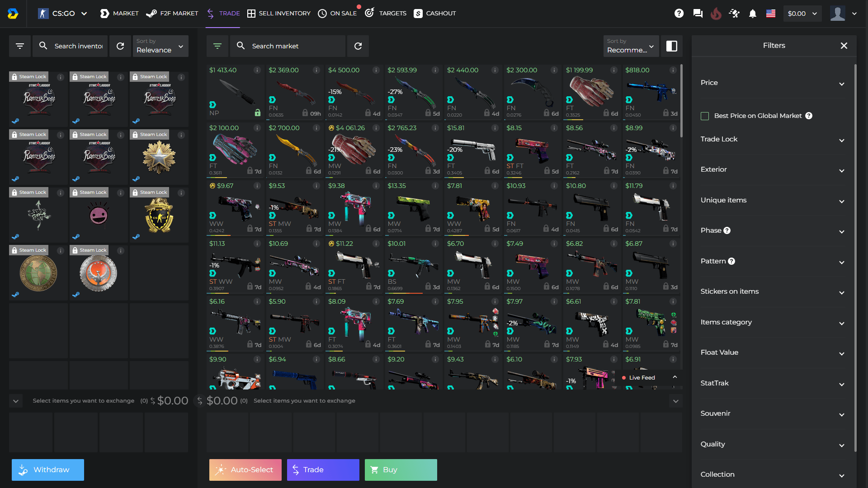Click the inventory filter icon

pyautogui.click(x=19, y=46)
